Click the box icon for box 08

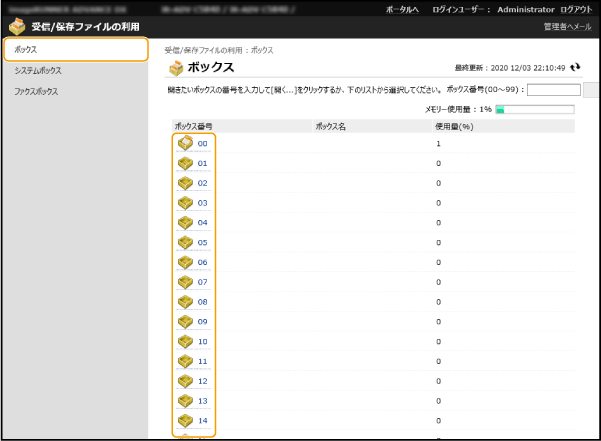pyautogui.click(x=185, y=301)
